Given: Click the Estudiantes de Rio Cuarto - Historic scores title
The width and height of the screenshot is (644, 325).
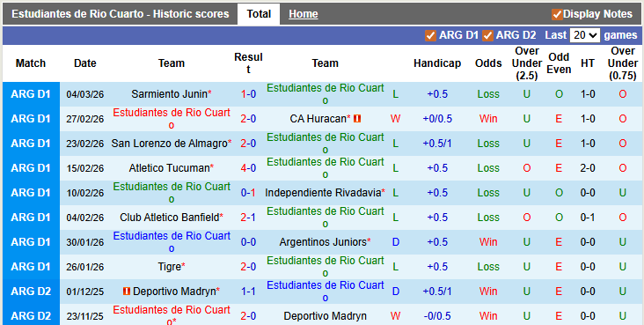Looking at the screenshot, I should coord(121,14).
